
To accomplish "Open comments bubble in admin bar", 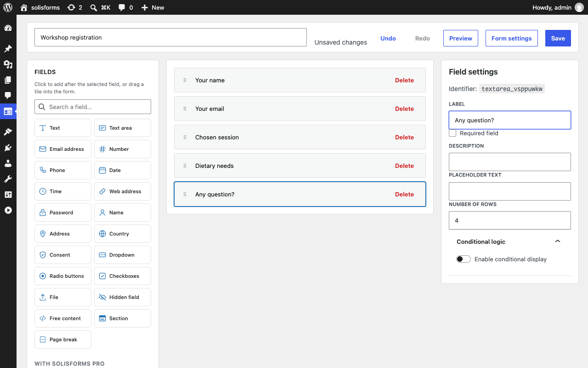I will point(125,7).
